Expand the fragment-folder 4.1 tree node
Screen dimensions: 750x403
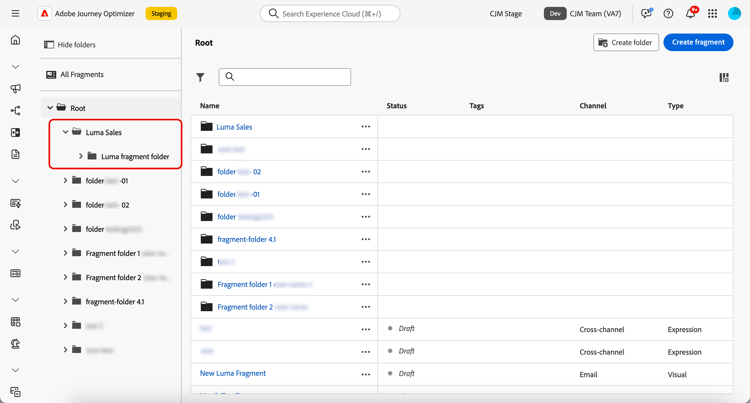click(x=66, y=301)
